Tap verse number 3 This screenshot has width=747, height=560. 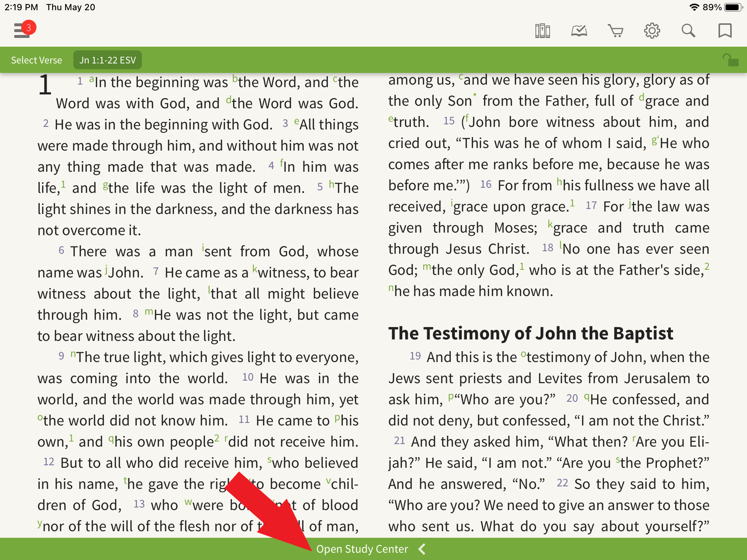click(x=285, y=124)
